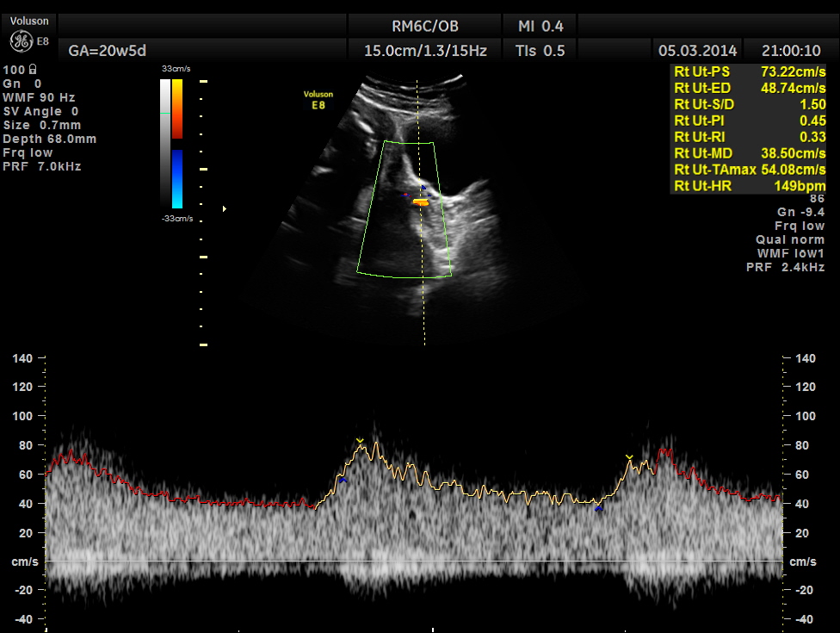This screenshot has width=840, height=633.
Task: Click the GE logo in the header
Action: click(x=22, y=40)
